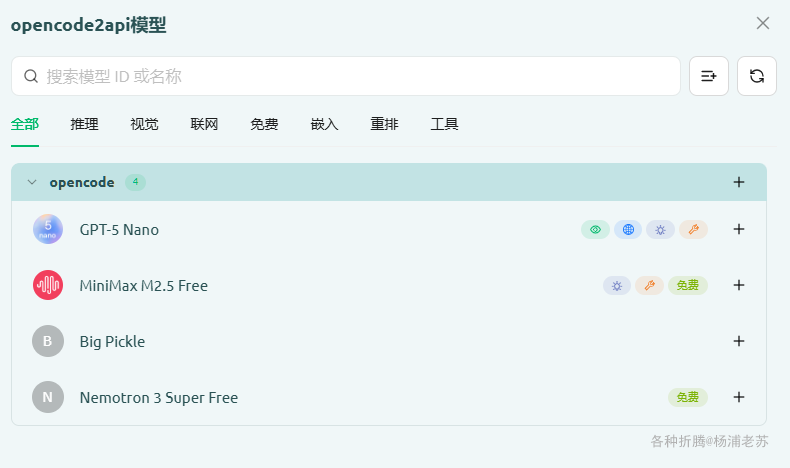Switch to the 视觉 tab
This screenshot has height=468, width=790.
point(144,125)
